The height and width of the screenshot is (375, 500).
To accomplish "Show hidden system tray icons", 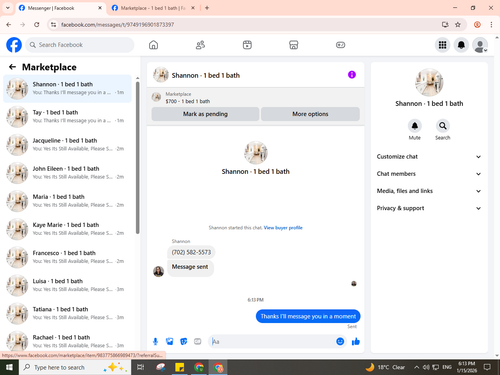I will click(416, 367).
